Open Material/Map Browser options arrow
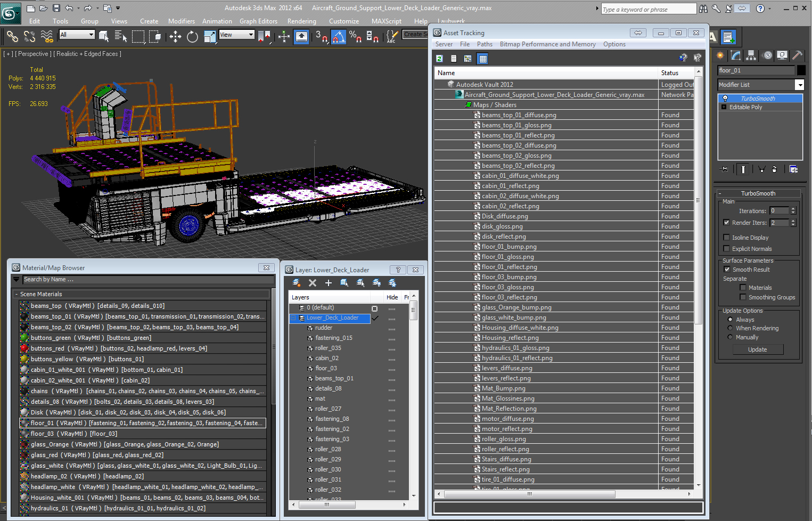812x521 pixels. pyautogui.click(x=17, y=279)
